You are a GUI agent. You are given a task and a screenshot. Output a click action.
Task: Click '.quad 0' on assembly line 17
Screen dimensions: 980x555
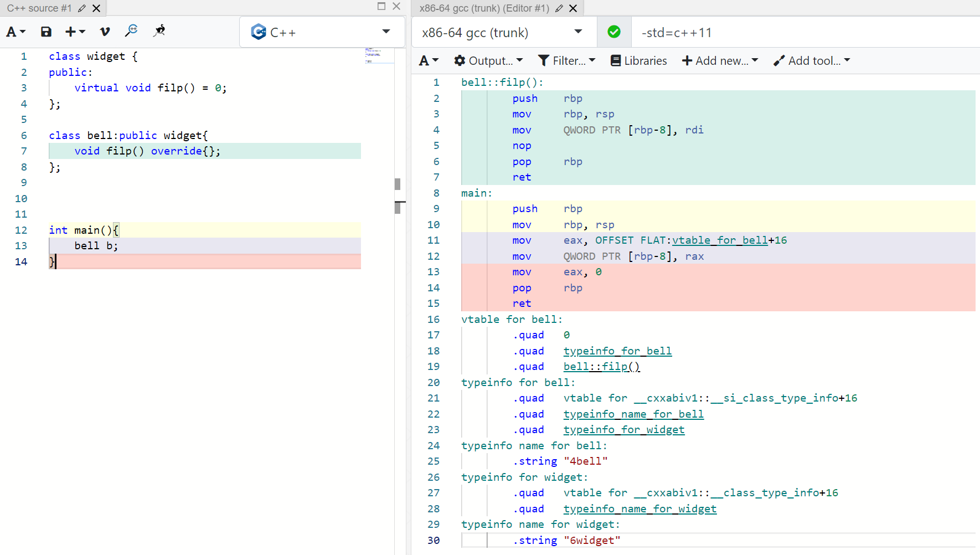(x=541, y=335)
